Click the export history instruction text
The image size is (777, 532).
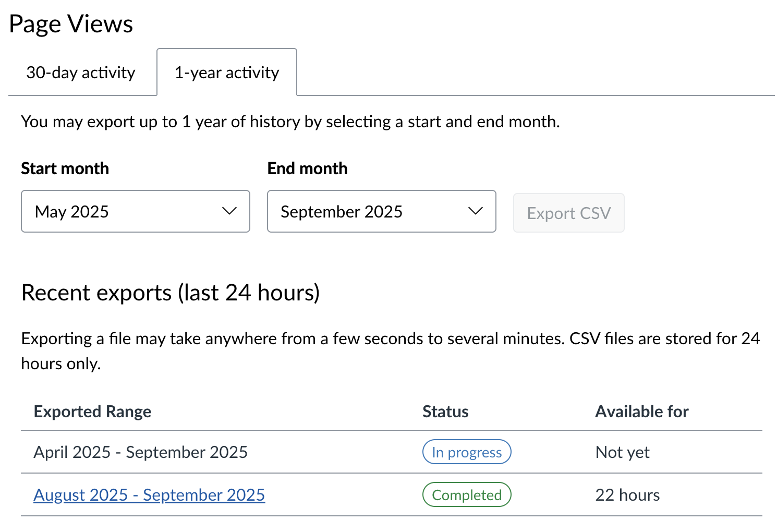click(x=290, y=122)
